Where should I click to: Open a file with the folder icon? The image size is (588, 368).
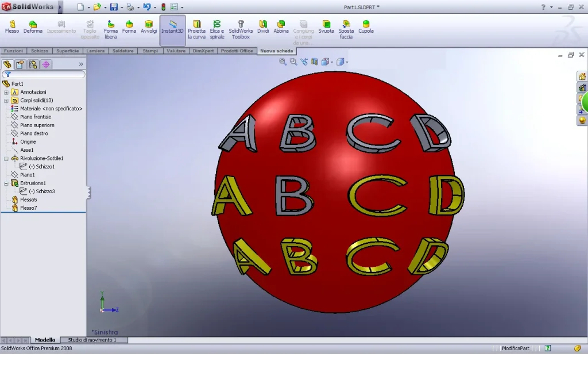(97, 7)
